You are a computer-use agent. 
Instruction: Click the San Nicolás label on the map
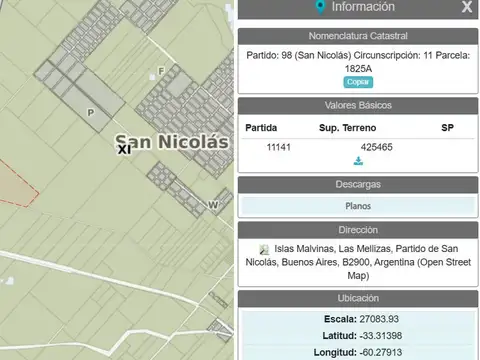click(172, 142)
